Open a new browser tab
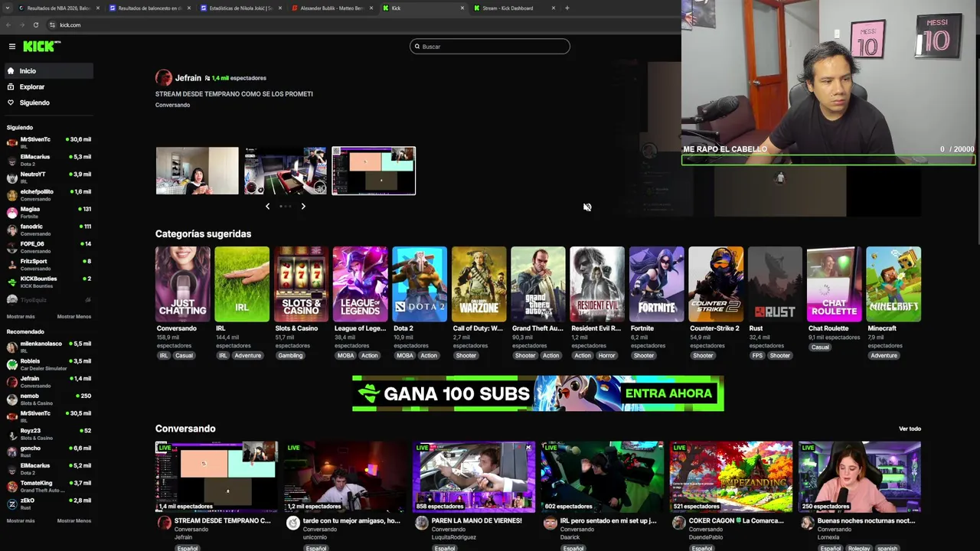The image size is (980, 551). pyautogui.click(x=567, y=8)
